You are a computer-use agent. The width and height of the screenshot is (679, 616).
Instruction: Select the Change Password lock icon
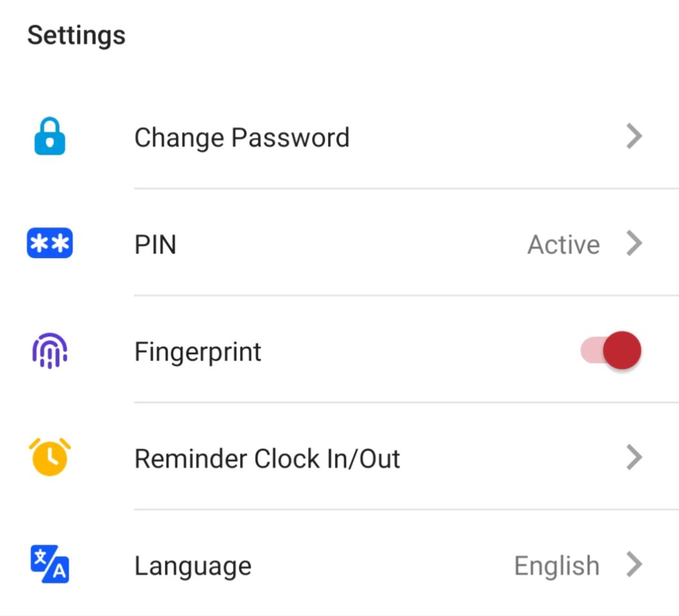coord(48,137)
